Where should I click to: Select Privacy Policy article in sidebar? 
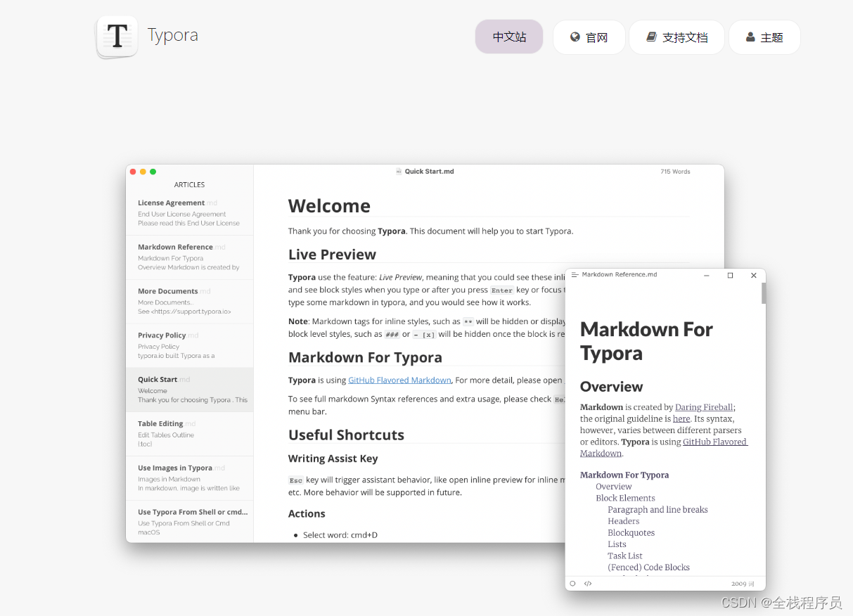coord(189,345)
